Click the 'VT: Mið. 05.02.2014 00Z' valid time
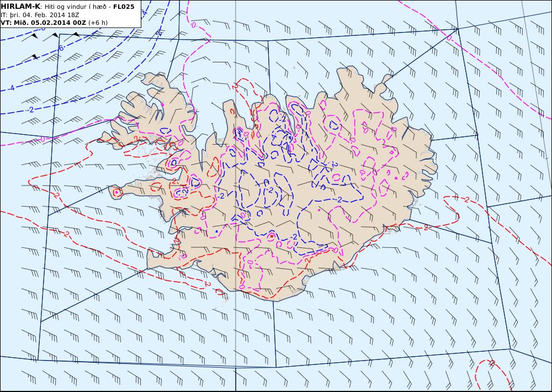The height and width of the screenshot is (392, 552). (43, 23)
